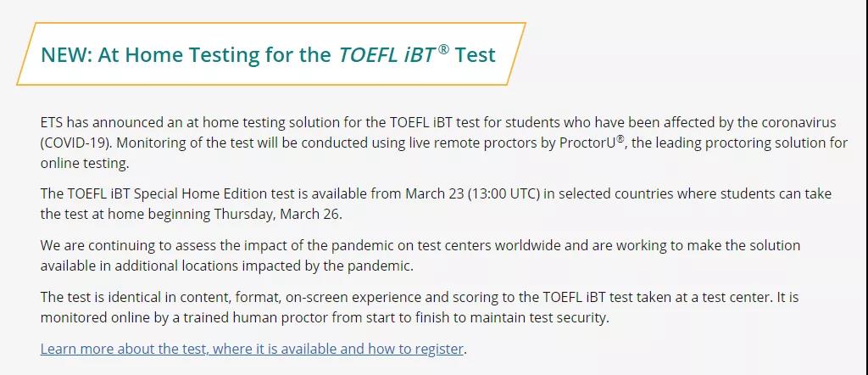Viewport: 868px width, 375px height.
Task: Click the italic 'TOEFL iBT' text in the heading
Action: 387,55
